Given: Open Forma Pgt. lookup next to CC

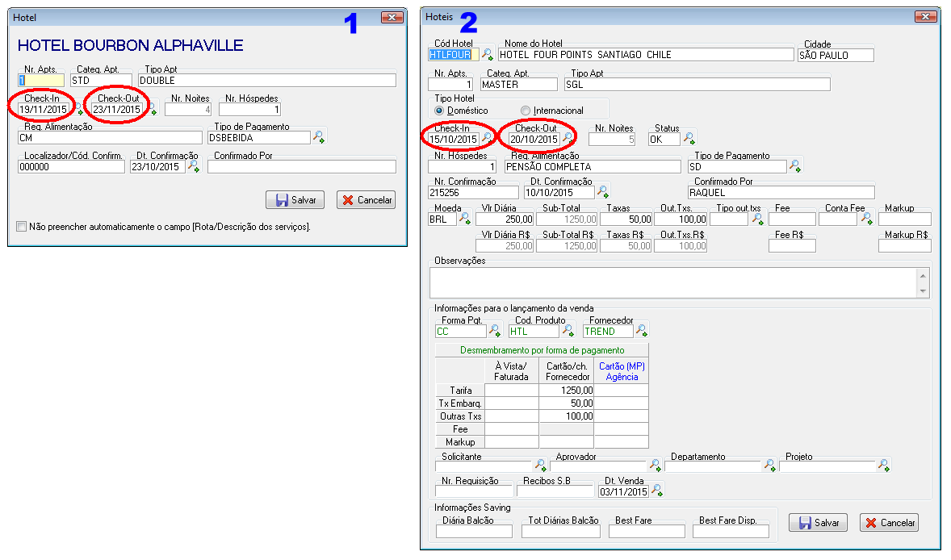Looking at the screenshot, I should [x=495, y=331].
